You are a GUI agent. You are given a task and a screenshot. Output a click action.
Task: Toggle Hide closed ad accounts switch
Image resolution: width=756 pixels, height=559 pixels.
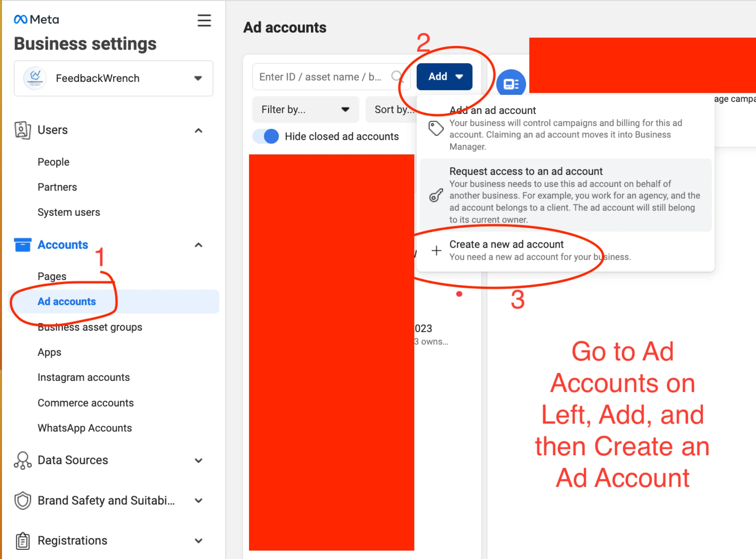pyautogui.click(x=266, y=136)
